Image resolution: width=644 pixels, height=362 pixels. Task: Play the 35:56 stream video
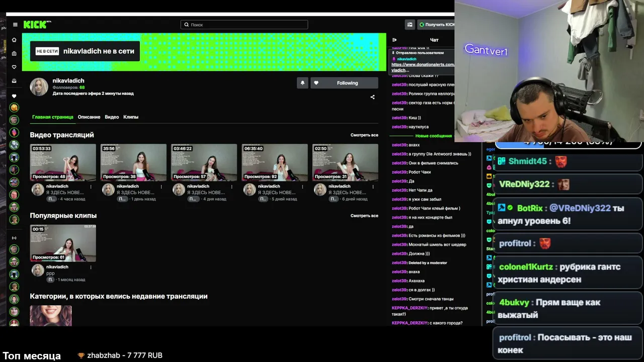coord(133,162)
